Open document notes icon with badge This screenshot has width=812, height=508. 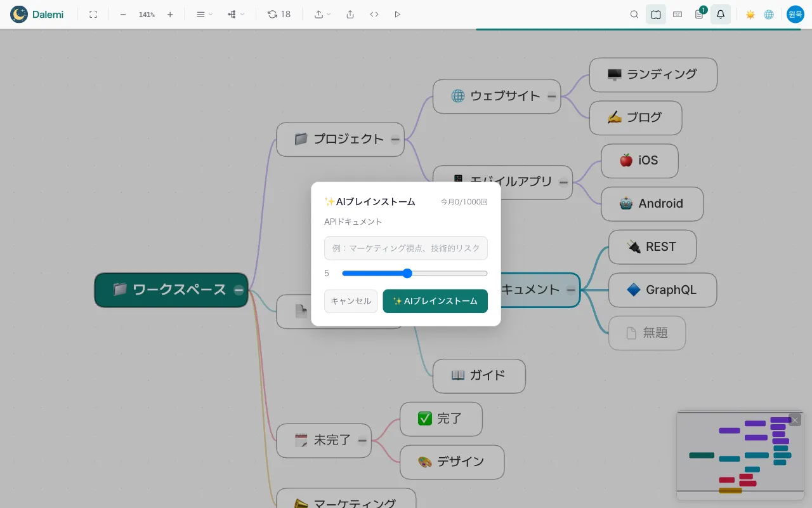pos(699,14)
